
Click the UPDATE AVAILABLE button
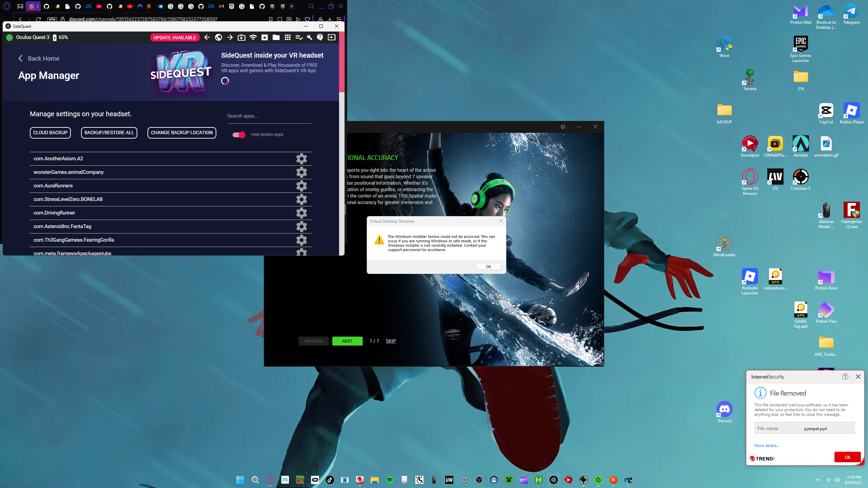(x=175, y=37)
